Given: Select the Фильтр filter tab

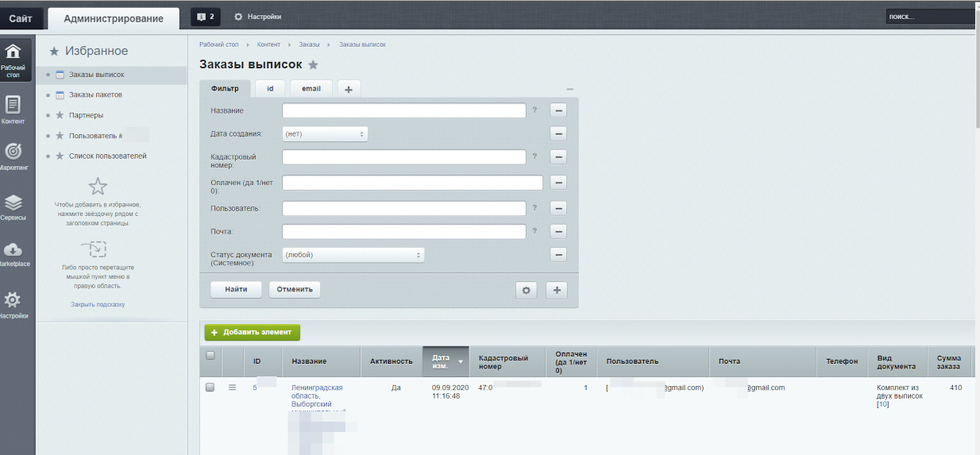Looking at the screenshot, I should coord(225,89).
